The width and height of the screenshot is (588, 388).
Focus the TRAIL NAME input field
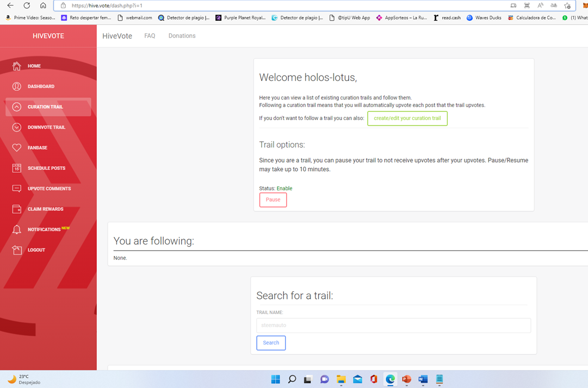[x=393, y=326]
